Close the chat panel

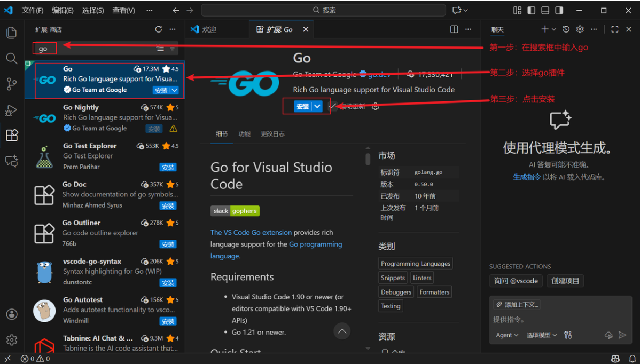pos(629,29)
